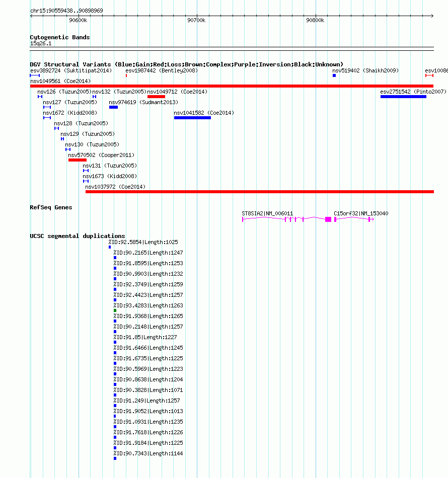Open variant nsv131 (Tuzun2005)

click(x=110, y=166)
